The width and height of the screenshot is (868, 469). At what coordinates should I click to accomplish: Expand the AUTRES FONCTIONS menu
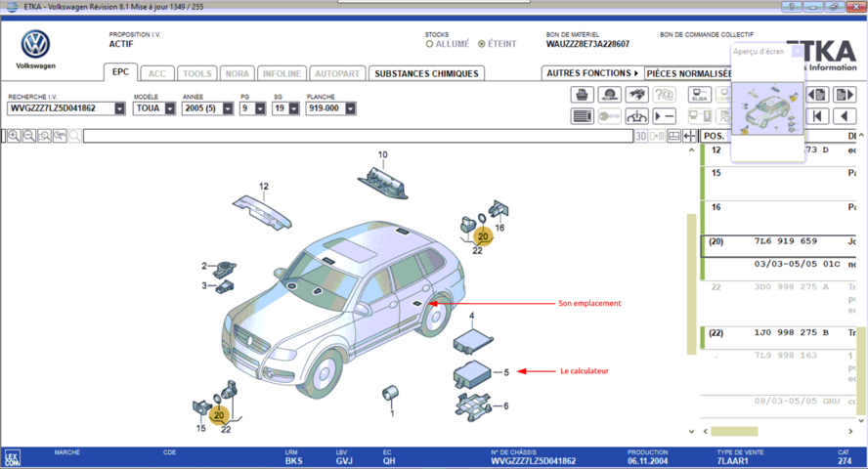point(592,73)
